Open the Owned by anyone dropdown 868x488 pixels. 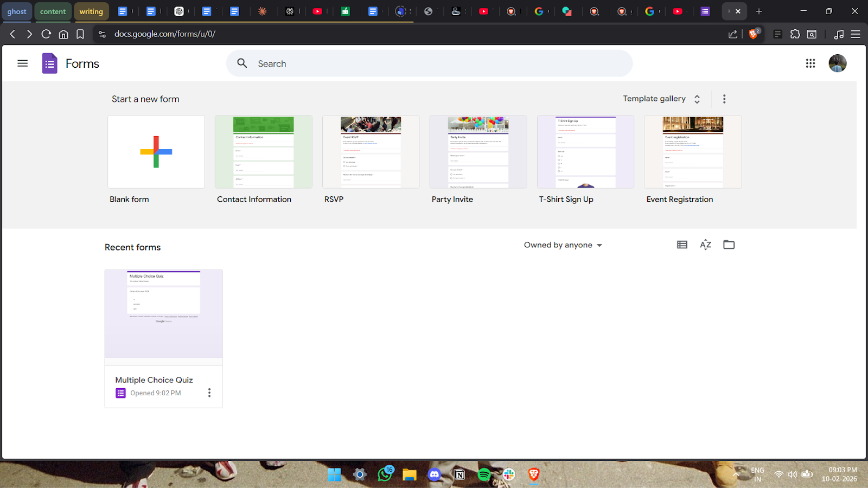click(563, 245)
